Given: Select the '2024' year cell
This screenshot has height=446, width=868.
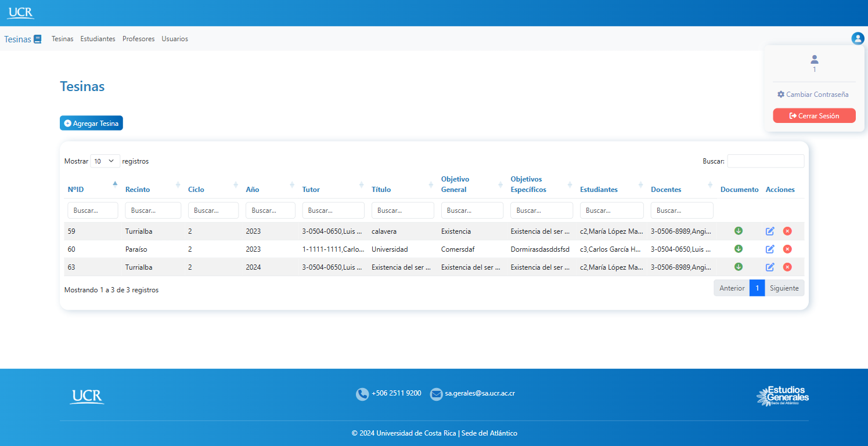Looking at the screenshot, I should (271, 267).
